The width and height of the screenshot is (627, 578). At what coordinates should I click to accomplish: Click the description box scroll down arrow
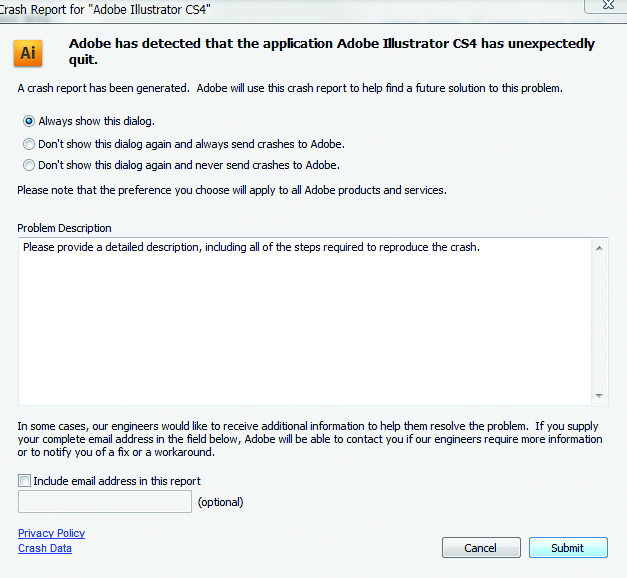[x=600, y=395]
